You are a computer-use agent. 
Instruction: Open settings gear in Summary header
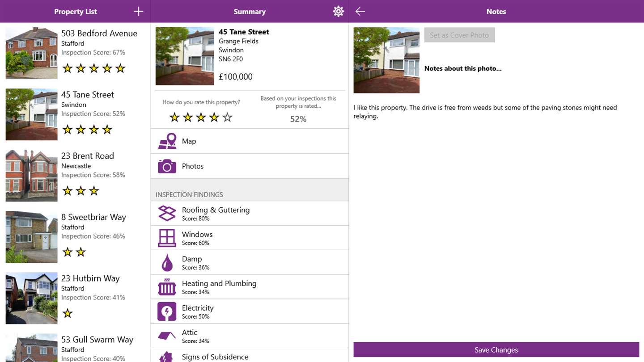point(339,12)
